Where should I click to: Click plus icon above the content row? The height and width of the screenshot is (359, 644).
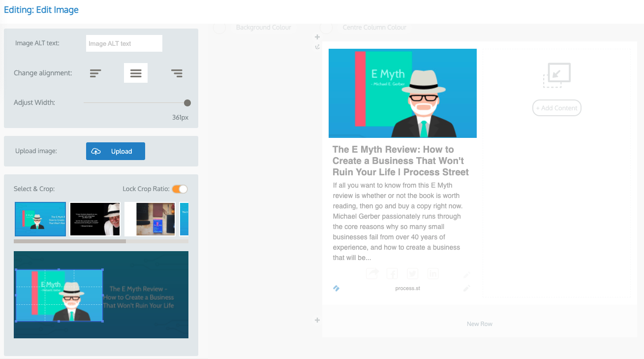point(317,37)
